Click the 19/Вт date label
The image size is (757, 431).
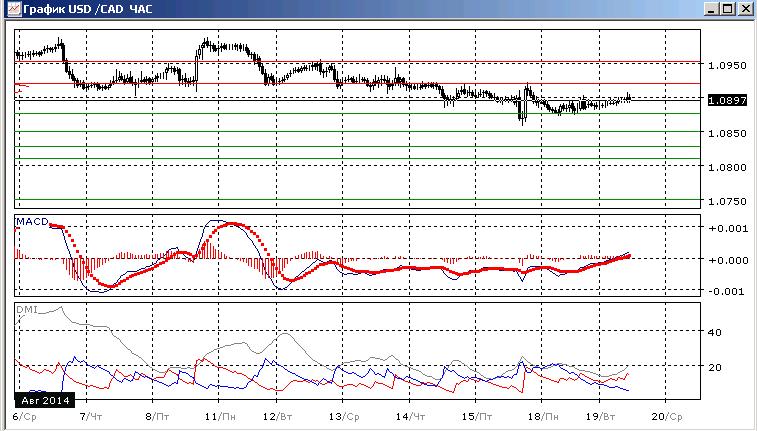(601, 417)
